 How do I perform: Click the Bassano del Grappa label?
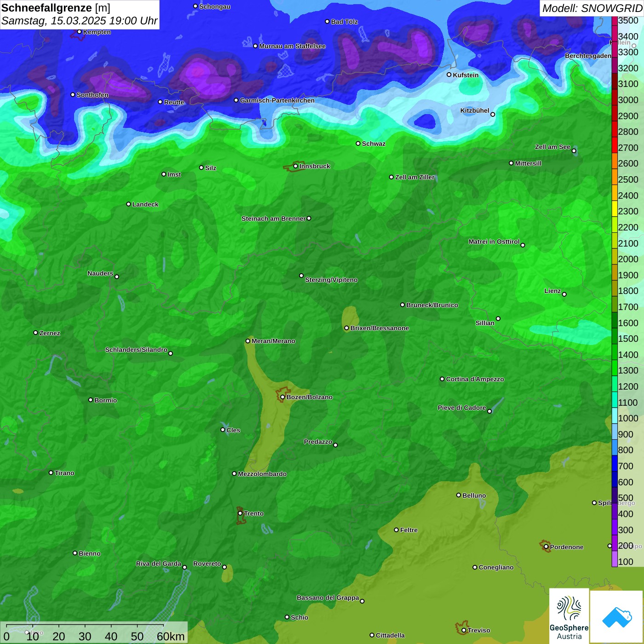coord(328,598)
